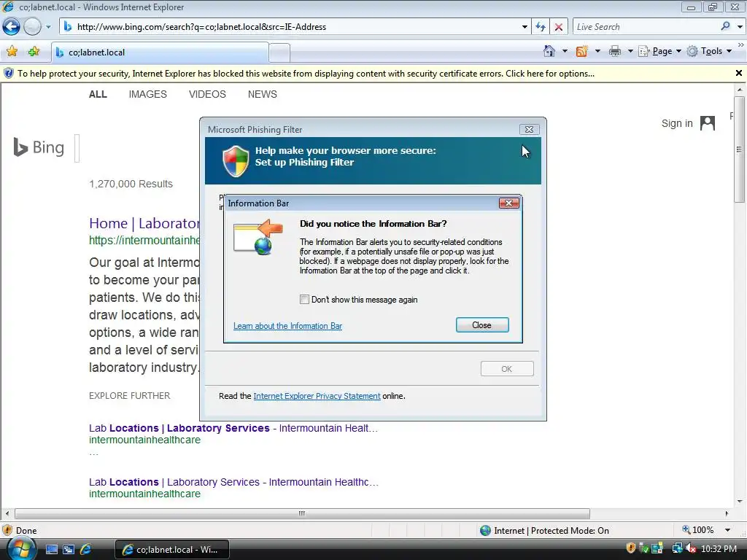Open the recent pages dropdown beside Forward

pos(48,27)
